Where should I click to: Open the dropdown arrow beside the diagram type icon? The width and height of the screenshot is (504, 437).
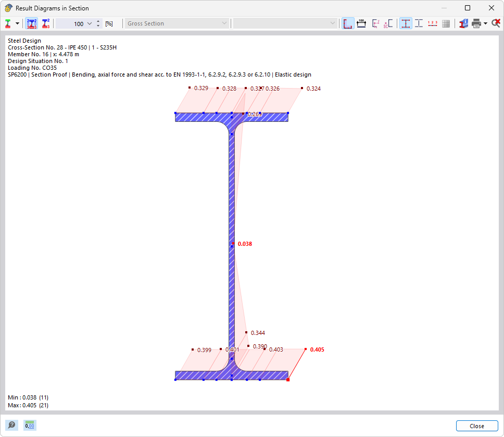pos(17,23)
